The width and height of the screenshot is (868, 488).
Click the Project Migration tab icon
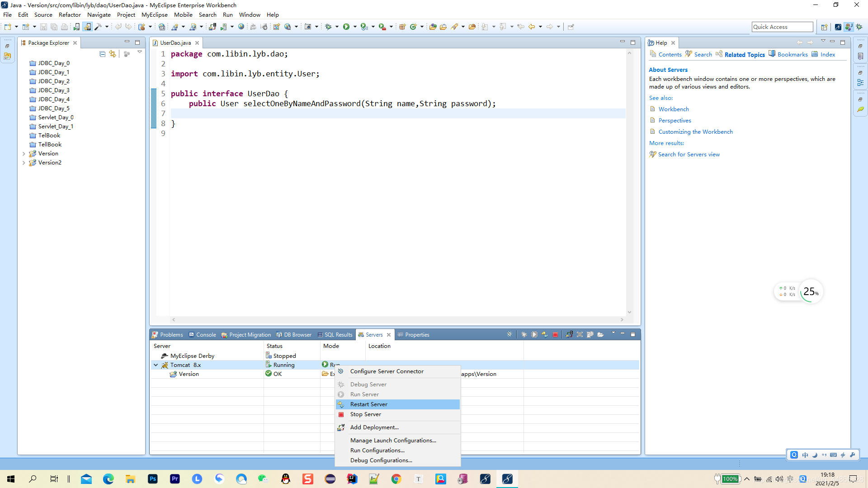click(225, 334)
